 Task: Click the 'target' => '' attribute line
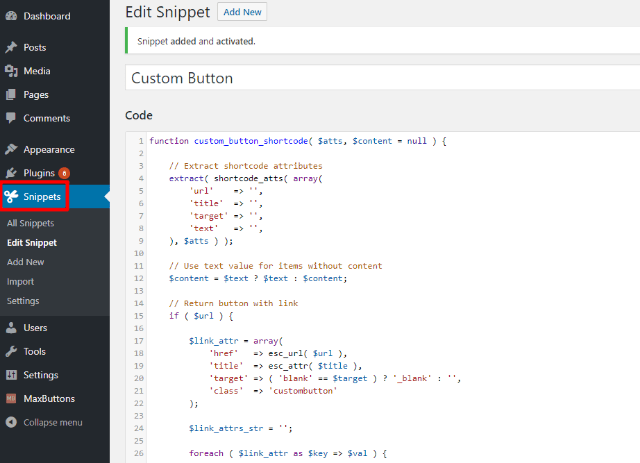226,216
